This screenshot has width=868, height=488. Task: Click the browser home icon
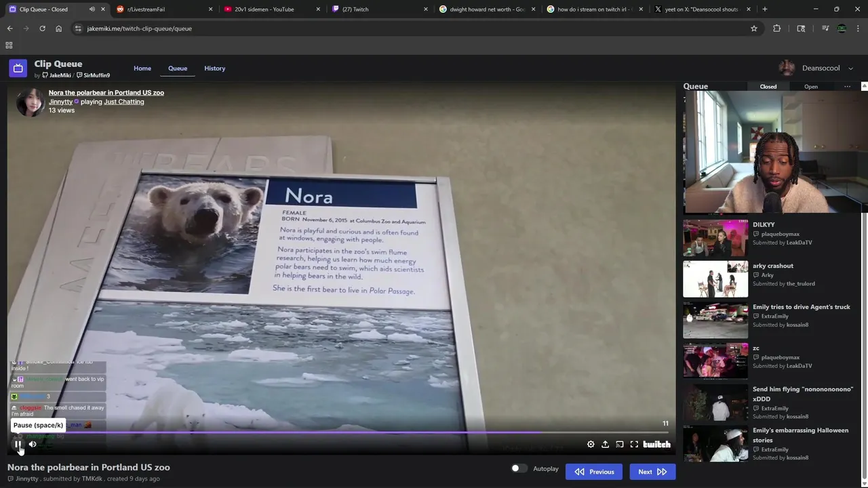coord(58,28)
